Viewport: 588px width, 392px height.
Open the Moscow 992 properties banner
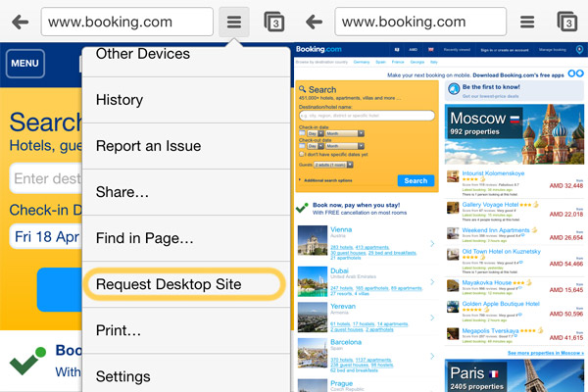click(514, 134)
